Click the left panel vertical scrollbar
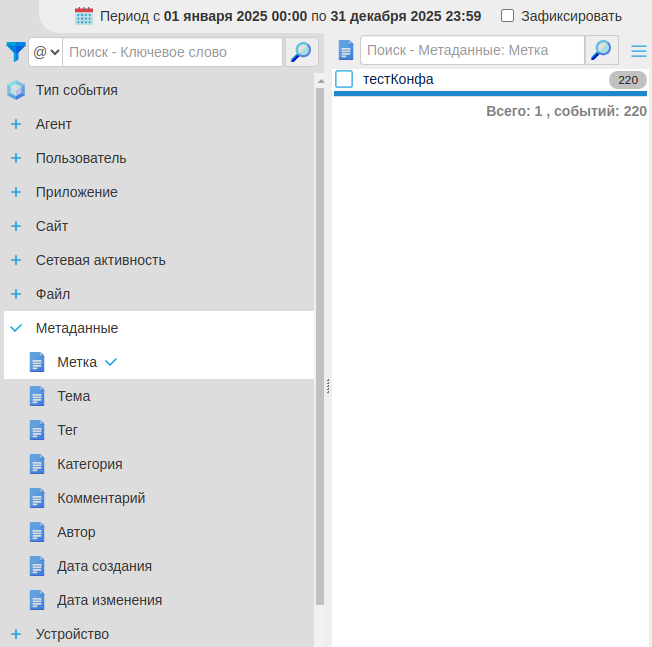The width and height of the screenshot is (652, 647). click(320, 340)
